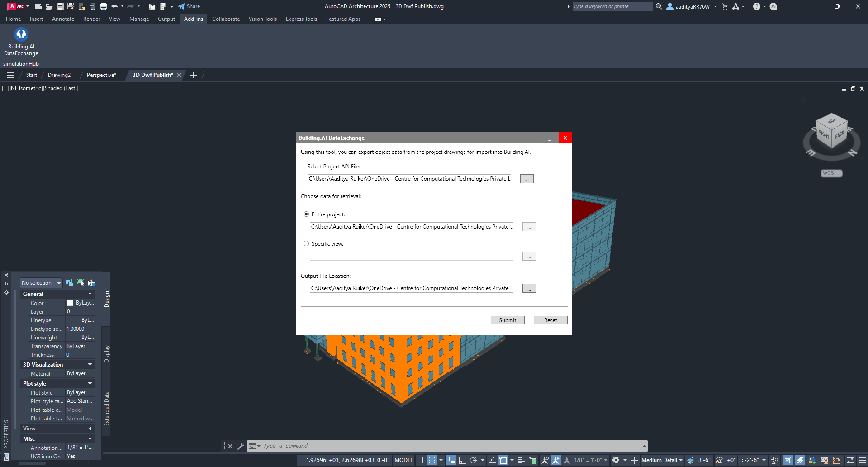Viewport: 868px width, 467px height.
Task: Open the Display tab of Properties palette
Action: pos(107,354)
